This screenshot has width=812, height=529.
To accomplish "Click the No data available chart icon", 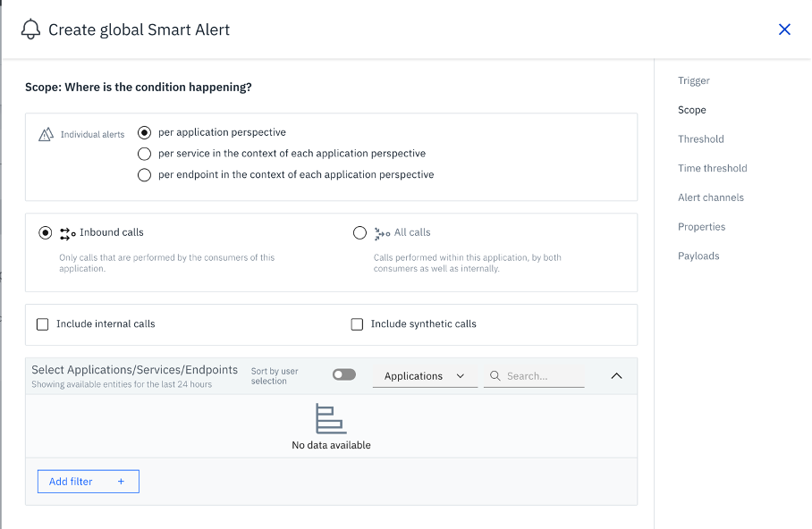I will pyautogui.click(x=331, y=419).
